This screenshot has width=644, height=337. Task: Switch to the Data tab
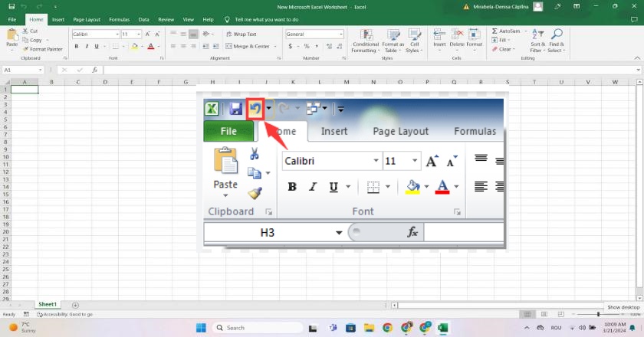click(x=144, y=19)
